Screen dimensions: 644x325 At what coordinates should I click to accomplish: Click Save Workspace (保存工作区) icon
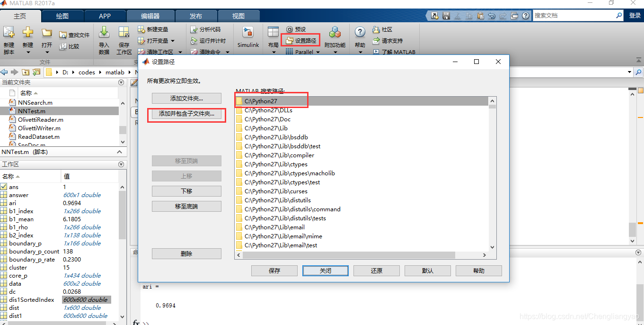click(x=124, y=33)
